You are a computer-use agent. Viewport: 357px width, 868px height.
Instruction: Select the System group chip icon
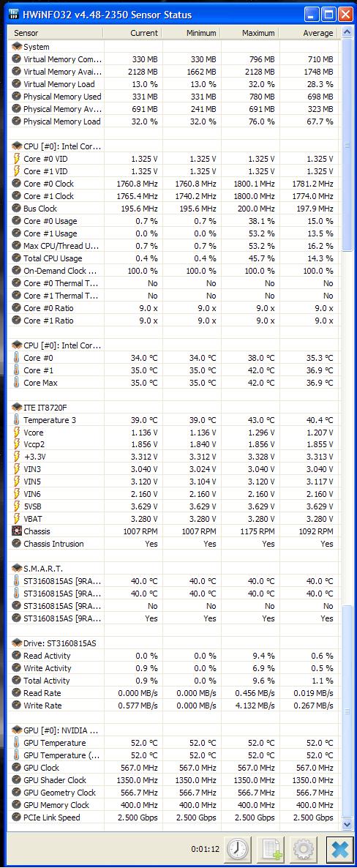click(x=16, y=47)
